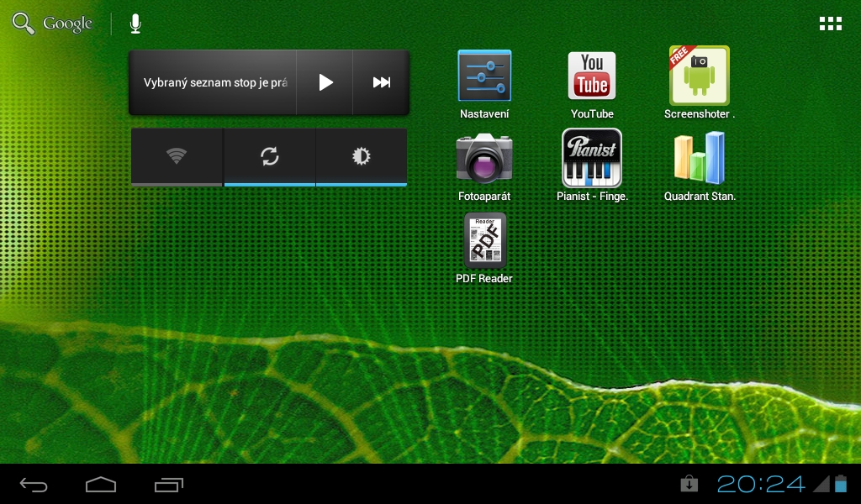
Task: Show recent apps list
Action: pos(169,485)
